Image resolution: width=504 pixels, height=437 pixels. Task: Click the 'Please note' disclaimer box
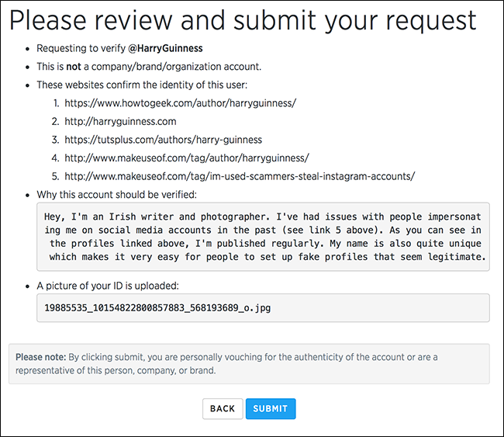(x=249, y=363)
